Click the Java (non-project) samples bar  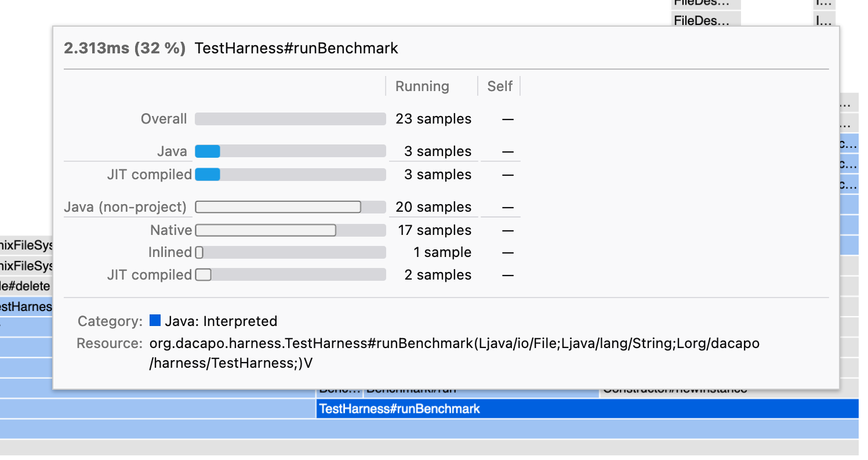(278, 207)
